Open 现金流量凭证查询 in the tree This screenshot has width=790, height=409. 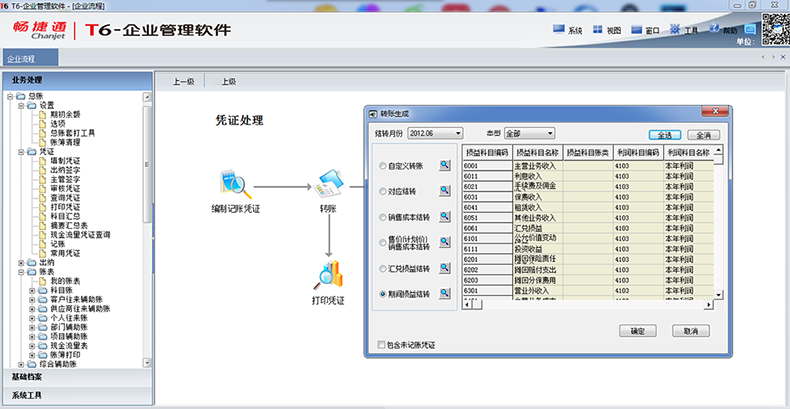coord(80,235)
